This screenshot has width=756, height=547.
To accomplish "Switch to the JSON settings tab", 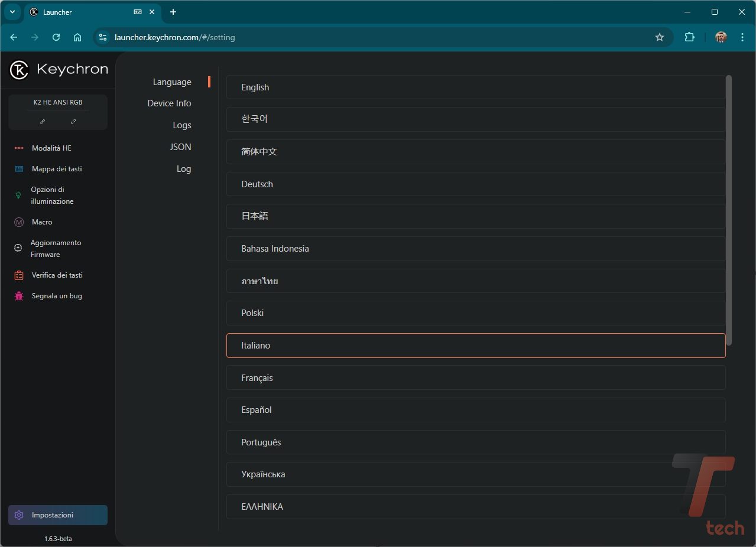I will click(x=180, y=147).
